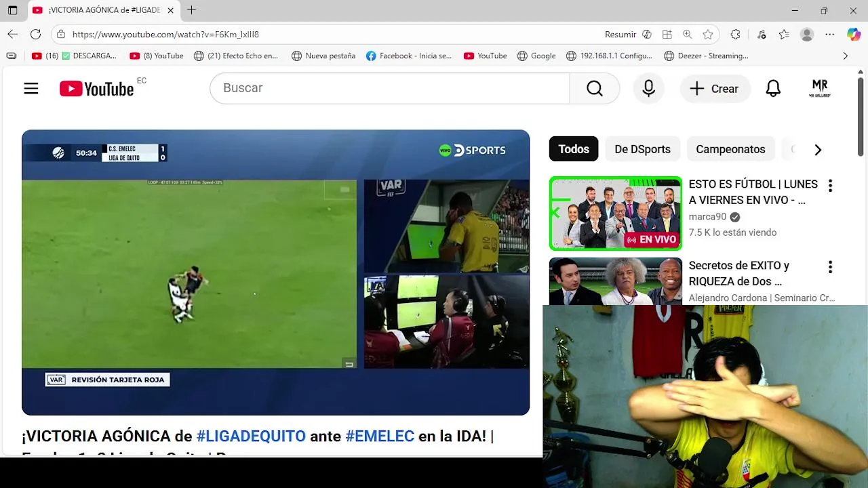Open tab actions menu icon
Screen dimensions: 868x488
13,10
